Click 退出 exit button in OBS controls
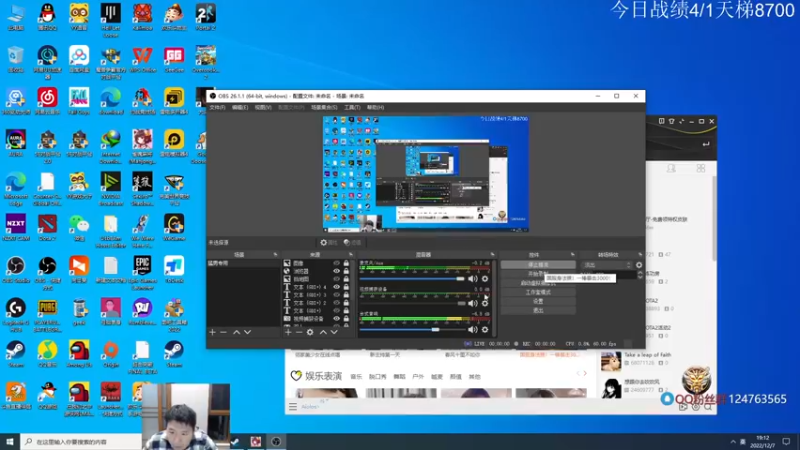This screenshot has height=450, width=800. click(x=538, y=310)
